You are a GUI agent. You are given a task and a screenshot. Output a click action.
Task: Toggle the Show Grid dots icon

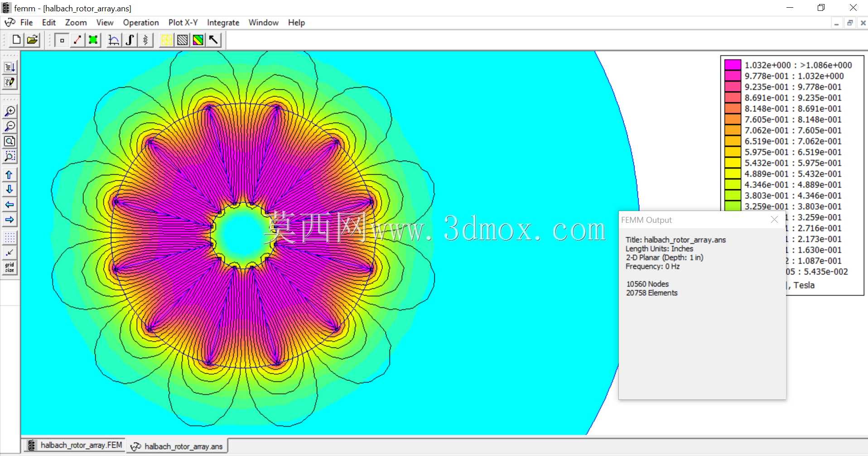10,238
